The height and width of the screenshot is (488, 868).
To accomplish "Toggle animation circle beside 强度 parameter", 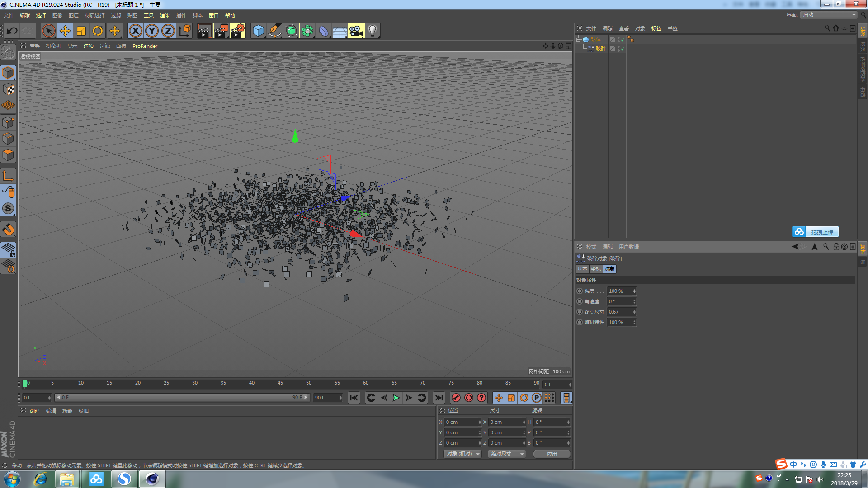I will pos(580,291).
